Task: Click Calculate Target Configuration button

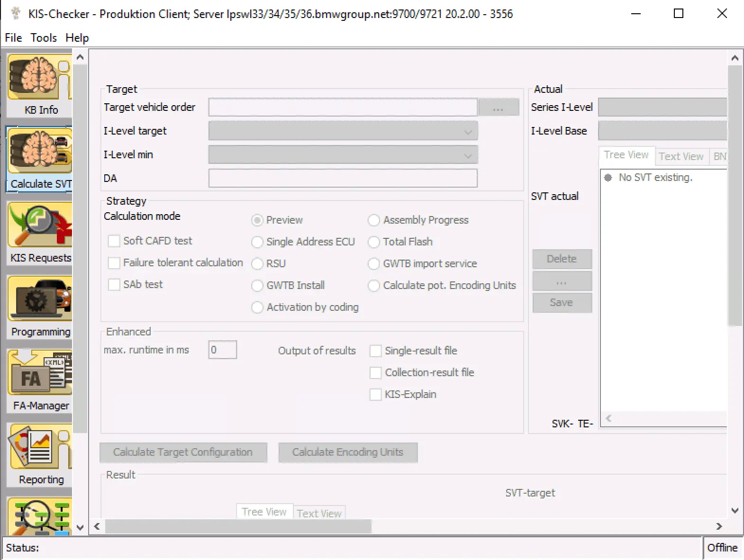Action: (183, 452)
